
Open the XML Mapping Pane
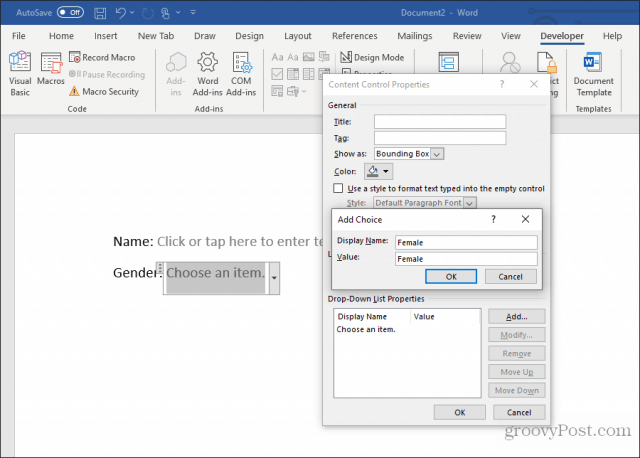point(449,62)
